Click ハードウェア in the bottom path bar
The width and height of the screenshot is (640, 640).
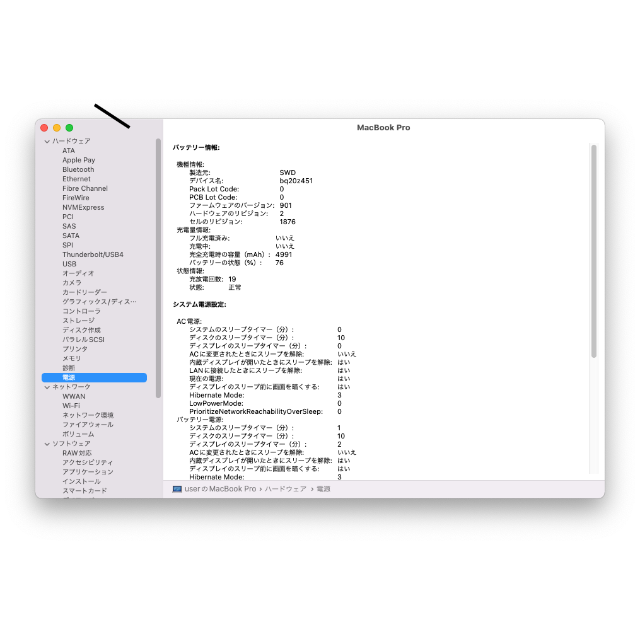pyautogui.click(x=286, y=489)
